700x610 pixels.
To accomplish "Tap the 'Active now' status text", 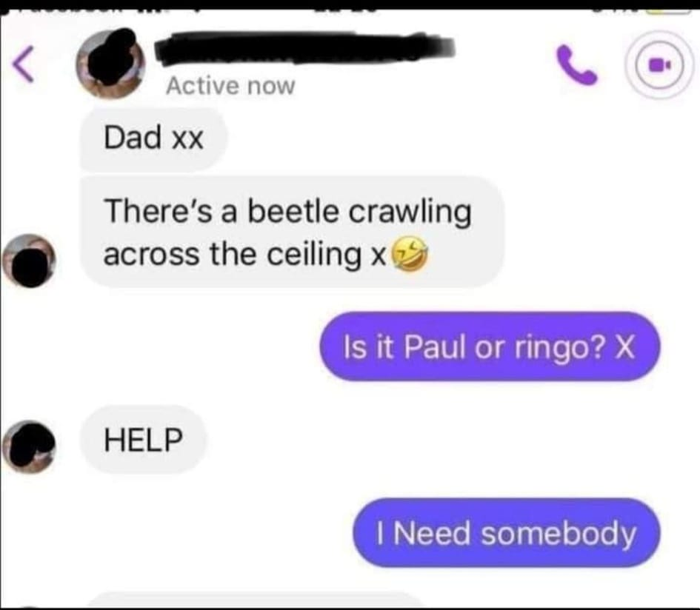I will pos(230,85).
